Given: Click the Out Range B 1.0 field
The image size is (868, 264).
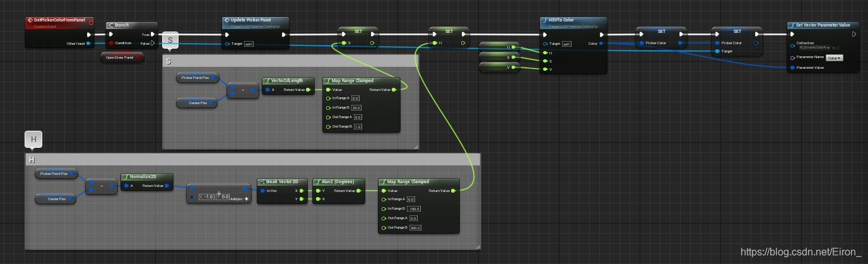Looking at the screenshot, I should 358,127.
